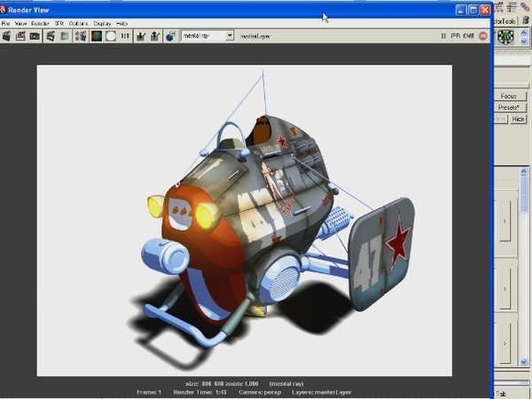Click the Redo Previous Render clapperboard icon
Screen dimensions: 532x399
[x=6, y=36]
